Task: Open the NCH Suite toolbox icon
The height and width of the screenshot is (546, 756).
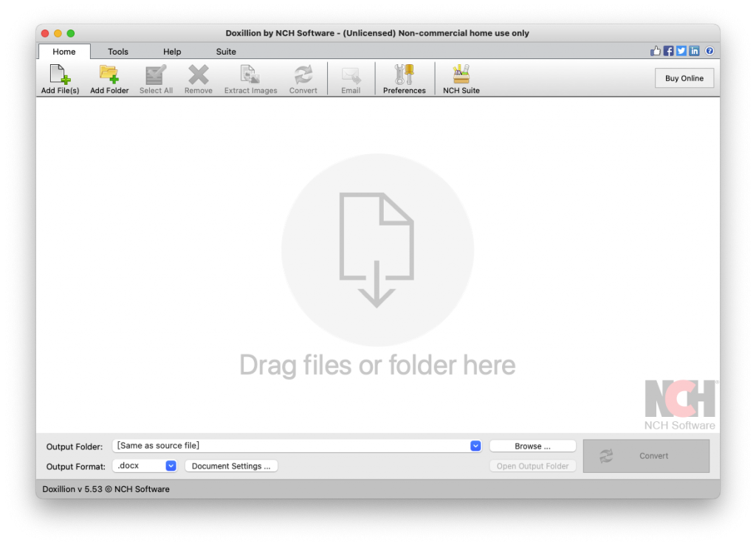Action: [461, 79]
